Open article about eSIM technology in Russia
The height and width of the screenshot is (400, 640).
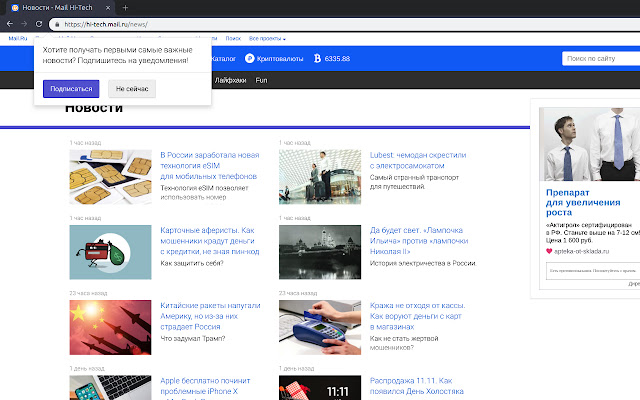click(209, 166)
